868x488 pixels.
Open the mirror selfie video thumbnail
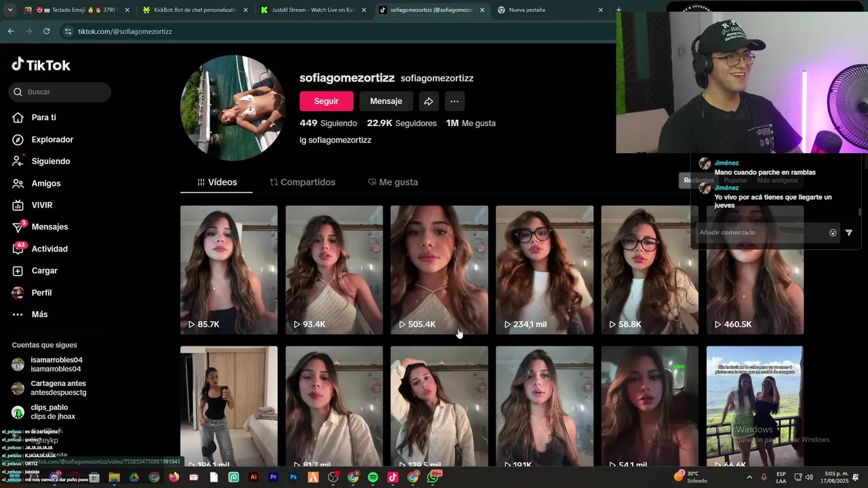[229, 406]
